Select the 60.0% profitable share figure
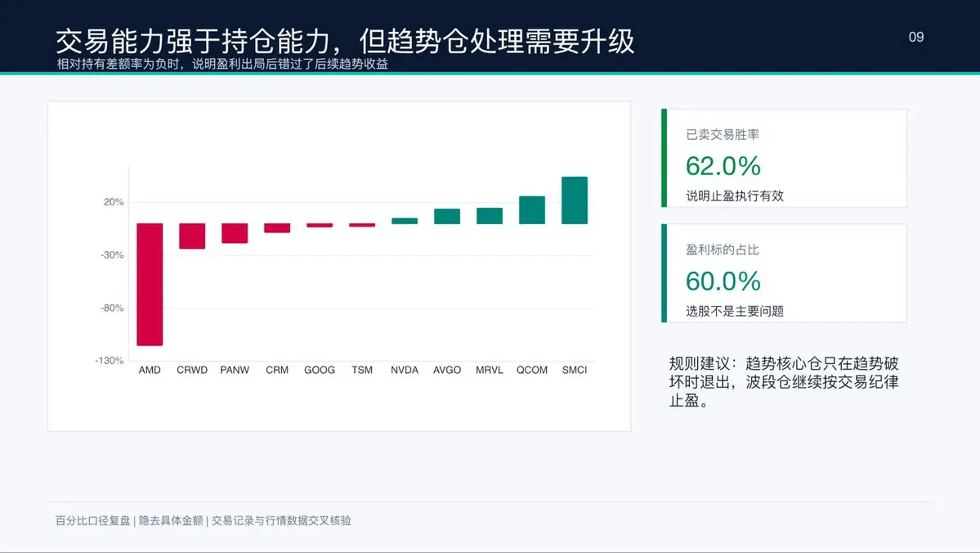The height and width of the screenshot is (553, 980). tap(723, 281)
